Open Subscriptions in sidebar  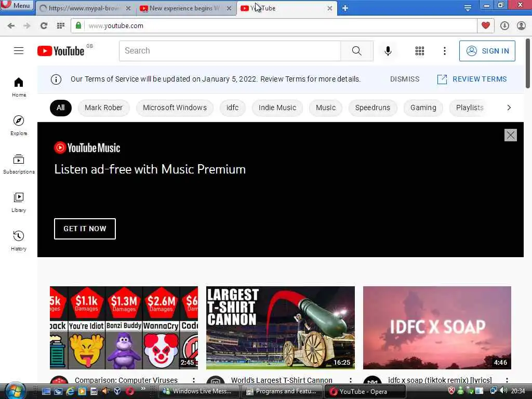(x=19, y=164)
